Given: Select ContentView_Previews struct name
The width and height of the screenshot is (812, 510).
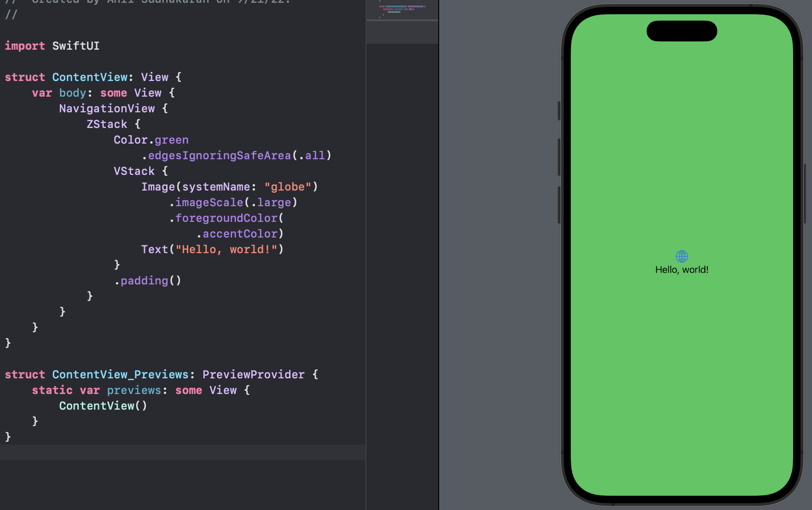Looking at the screenshot, I should click(x=119, y=374).
